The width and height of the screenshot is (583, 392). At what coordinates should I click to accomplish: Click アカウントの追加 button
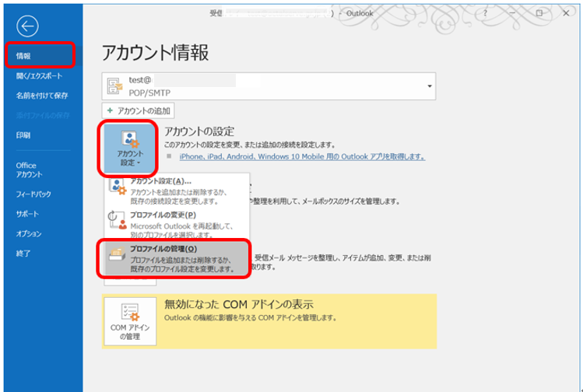click(x=138, y=110)
